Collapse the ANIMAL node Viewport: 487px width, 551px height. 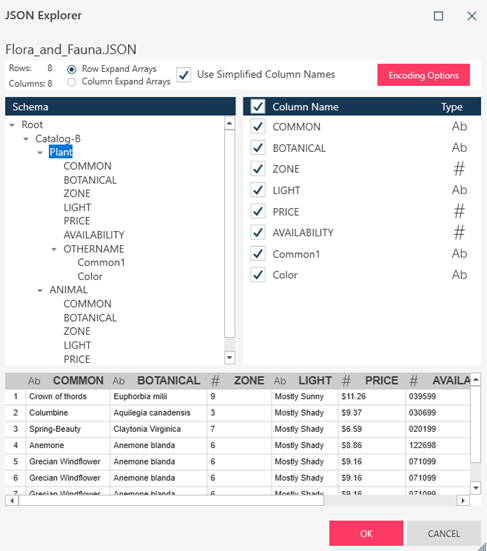pos(40,290)
